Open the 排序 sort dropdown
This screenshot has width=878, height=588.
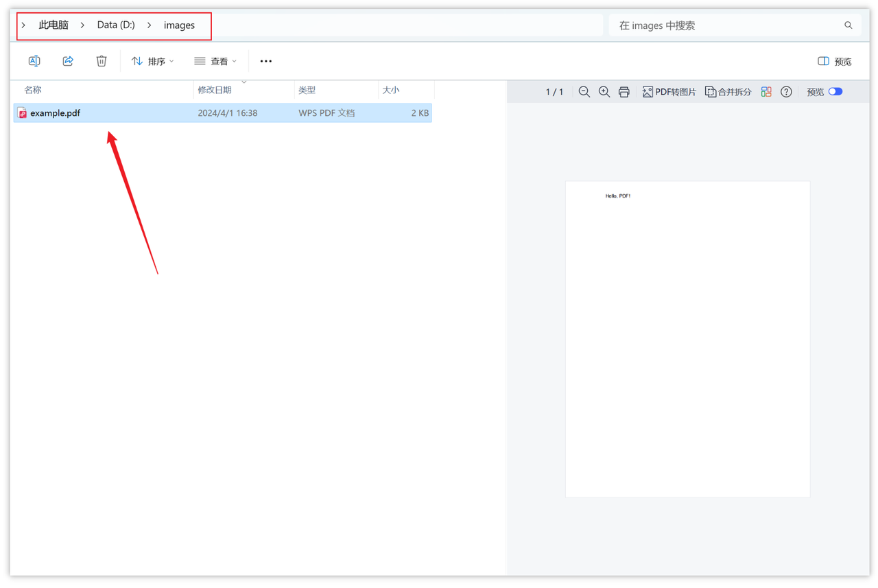pyautogui.click(x=152, y=61)
